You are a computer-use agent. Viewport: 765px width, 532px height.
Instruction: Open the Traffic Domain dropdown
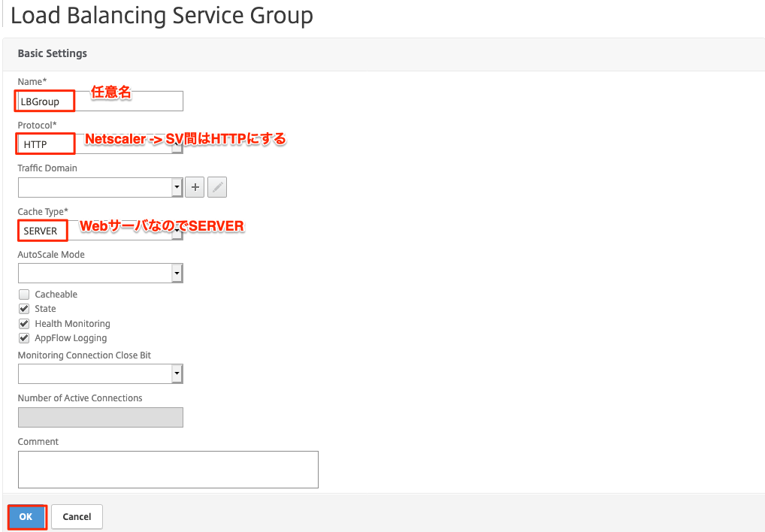(x=177, y=186)
